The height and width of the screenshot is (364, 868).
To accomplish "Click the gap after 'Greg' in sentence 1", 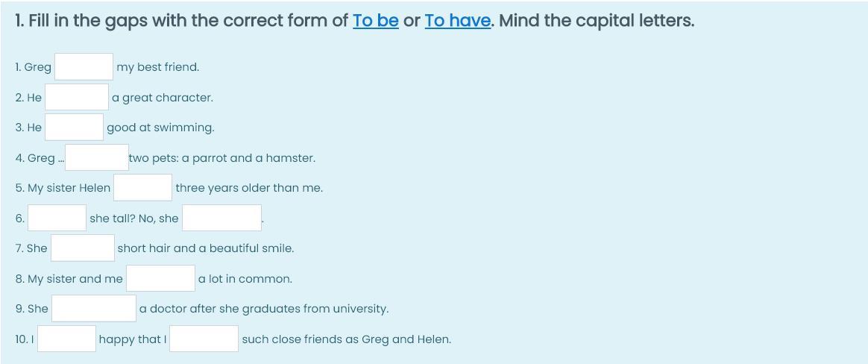I will [x=84, y=67].
